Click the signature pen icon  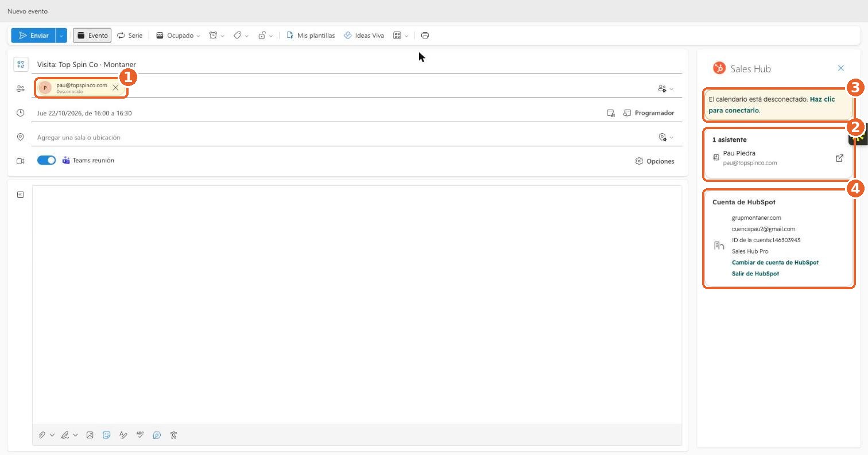tap(65, 435)
